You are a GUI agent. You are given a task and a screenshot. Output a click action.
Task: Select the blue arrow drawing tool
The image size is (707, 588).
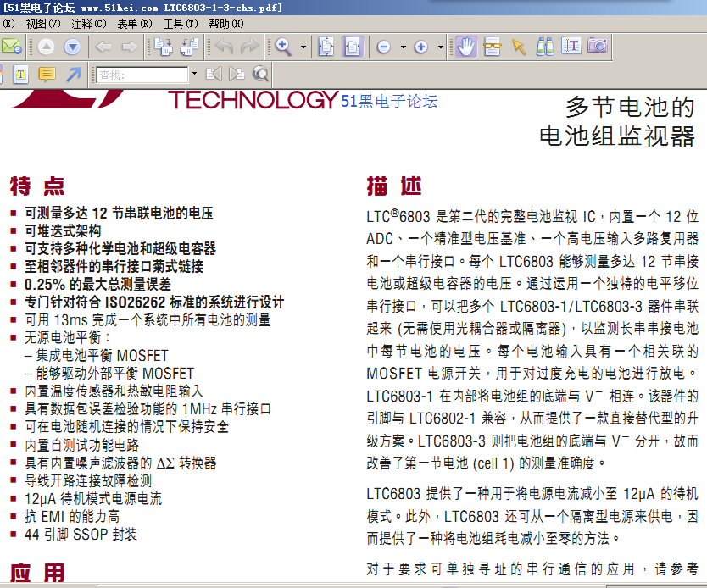point(74,75)
